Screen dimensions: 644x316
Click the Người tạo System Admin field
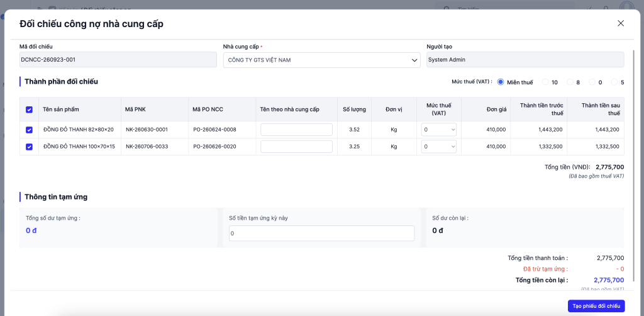click(x=525, y=60)
